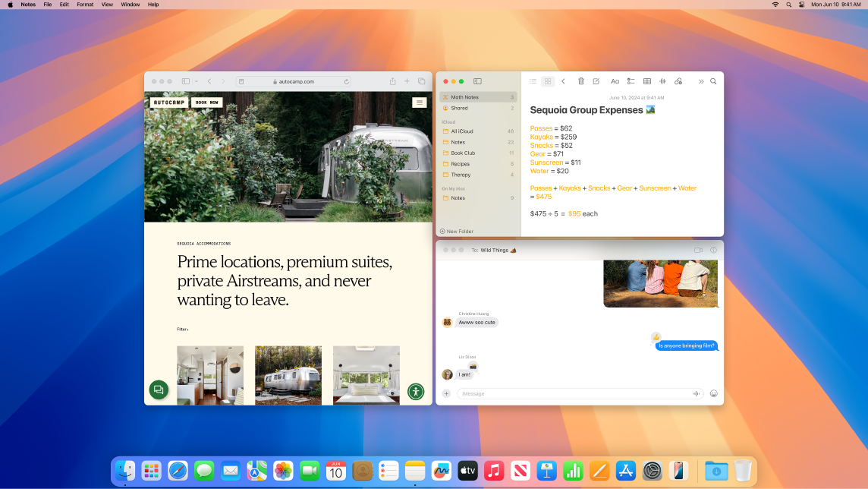The width and height of the screenshot is (868, 489).
Task: Open text formatting with the Aa icon
Action: [615, 81]
